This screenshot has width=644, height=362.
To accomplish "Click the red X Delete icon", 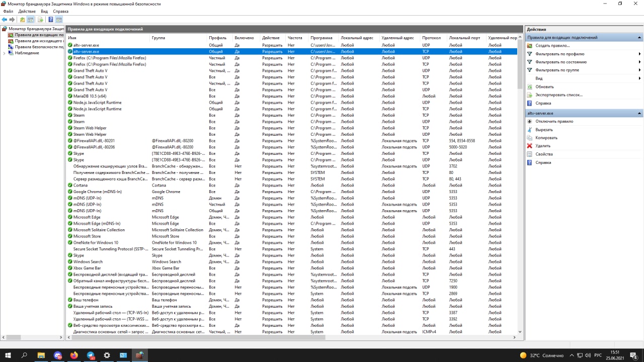I will (530, 146).
